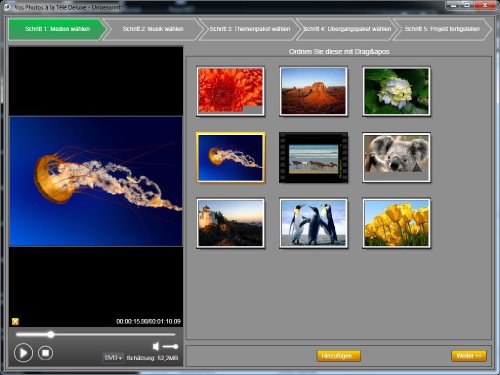This screenshot has width=500, height=375.
Task: Click the Hinzufügen... button
Action: [338, 356]
